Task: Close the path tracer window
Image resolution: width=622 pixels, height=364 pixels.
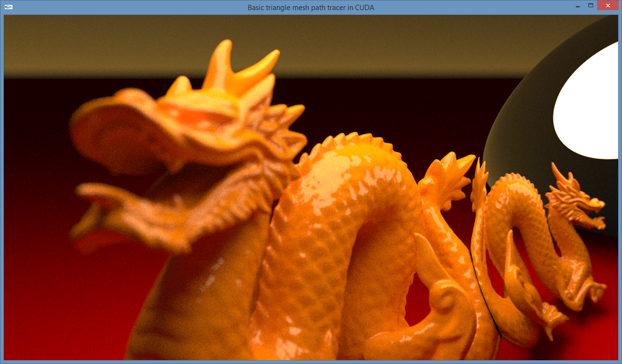Action: 608,5
